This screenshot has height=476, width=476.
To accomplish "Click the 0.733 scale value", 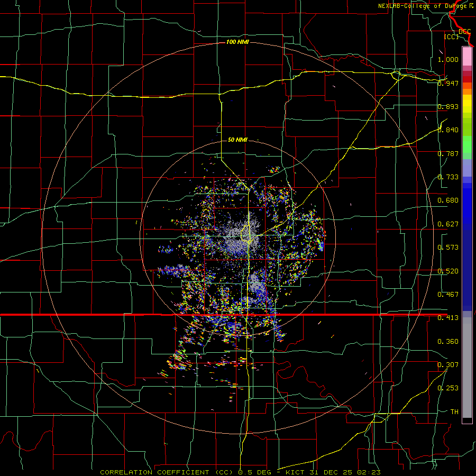I will point(448,177).
